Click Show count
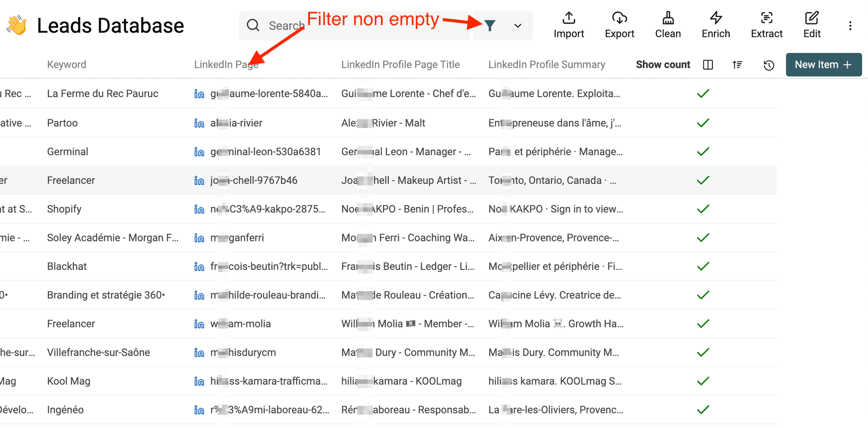The image size is (868, 428). pos(663,65)
